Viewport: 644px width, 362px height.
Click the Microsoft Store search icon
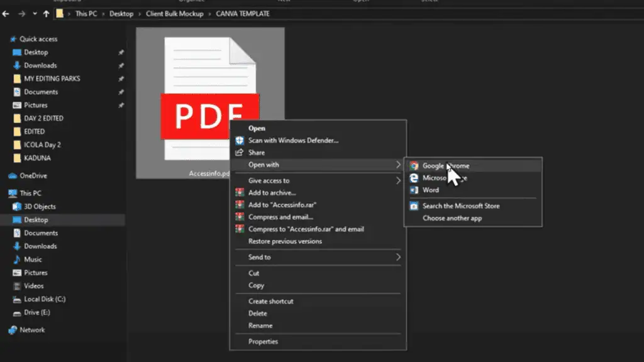(x=414, y=206)
